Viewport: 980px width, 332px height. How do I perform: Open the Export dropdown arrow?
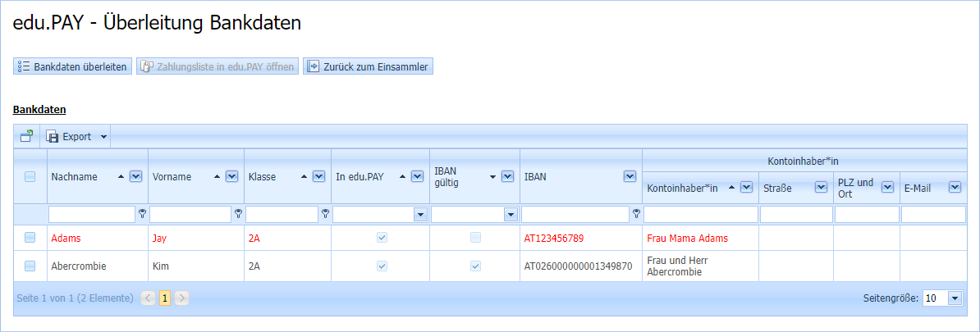[103, 137]
